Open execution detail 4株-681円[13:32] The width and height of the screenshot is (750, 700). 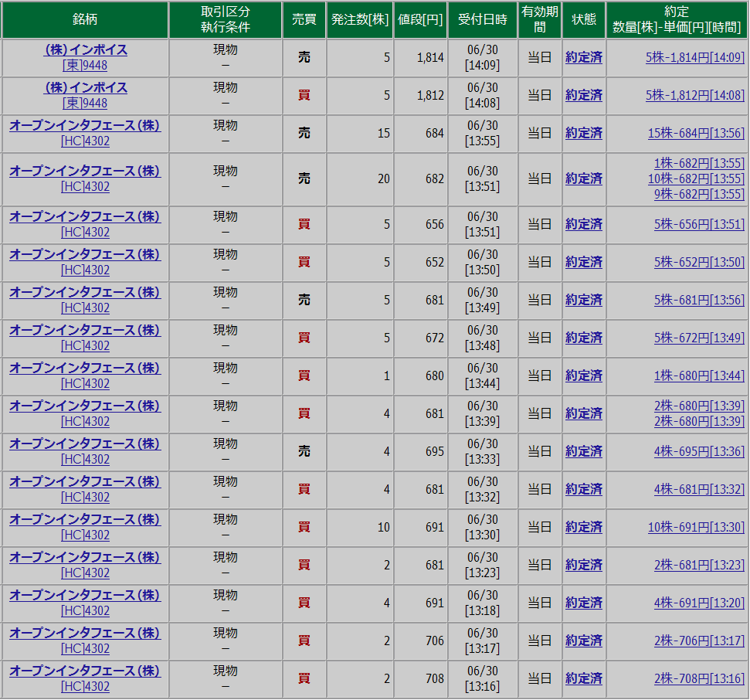699,489
